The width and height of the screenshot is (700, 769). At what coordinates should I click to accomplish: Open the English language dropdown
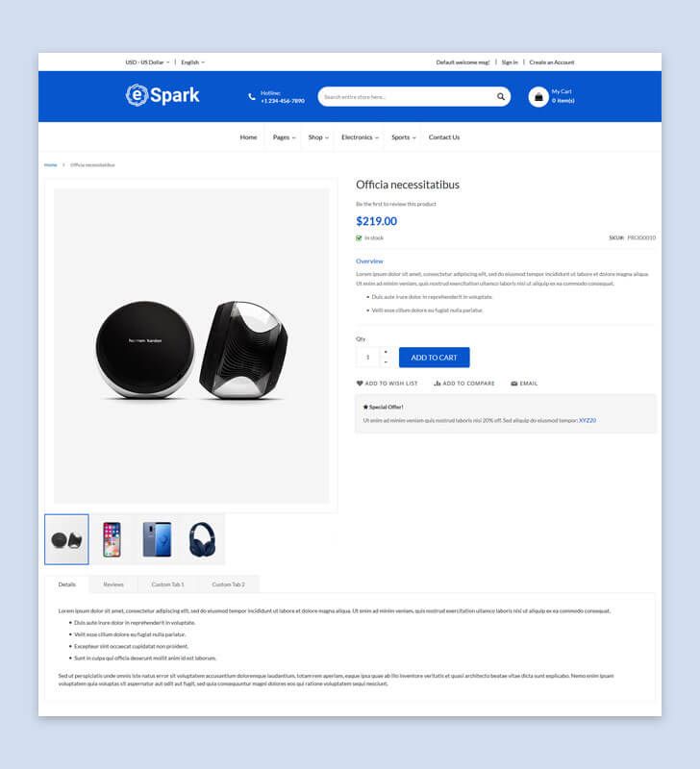point(192,62)
